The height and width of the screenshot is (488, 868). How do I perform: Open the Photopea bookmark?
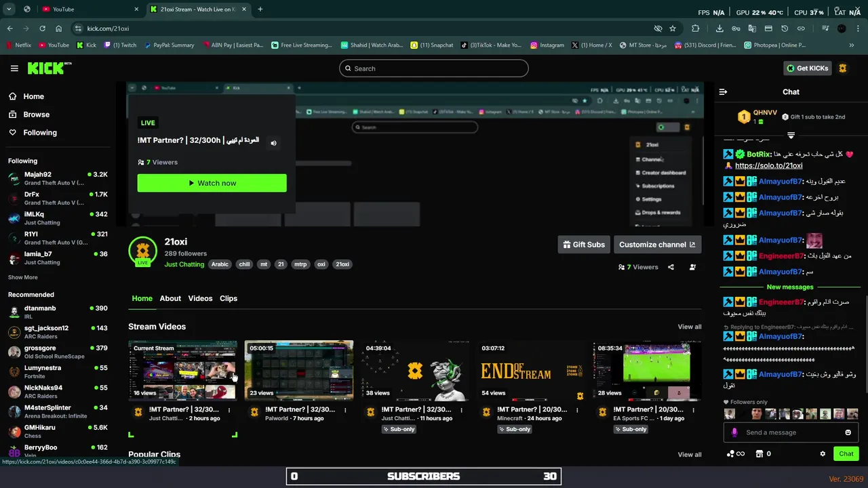(x=774, y=45)
